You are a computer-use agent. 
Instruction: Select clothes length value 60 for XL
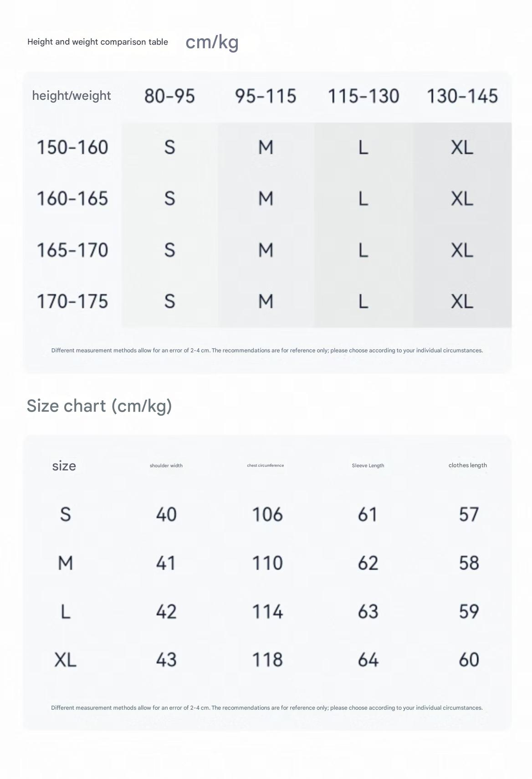(469, 660)
